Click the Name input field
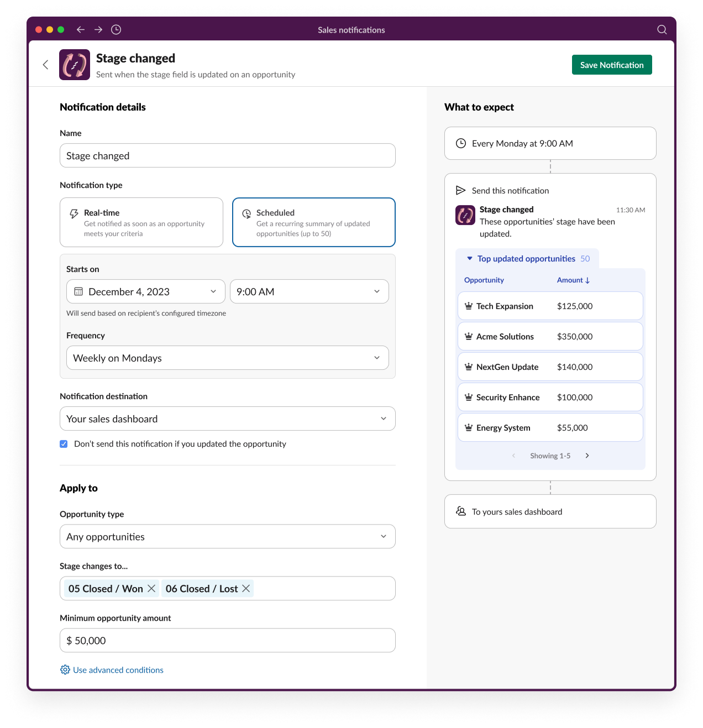 (227, 155)
